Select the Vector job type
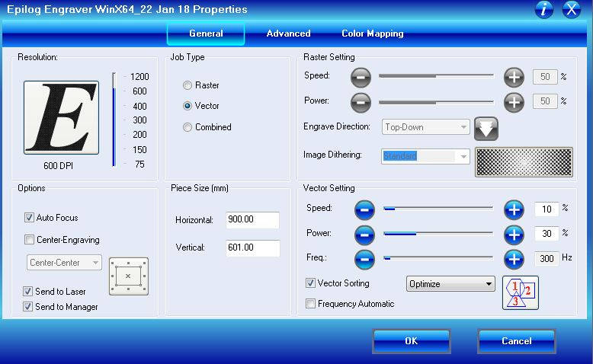The width and height of the screenshot is (593, 364). [x=188, y=106]
